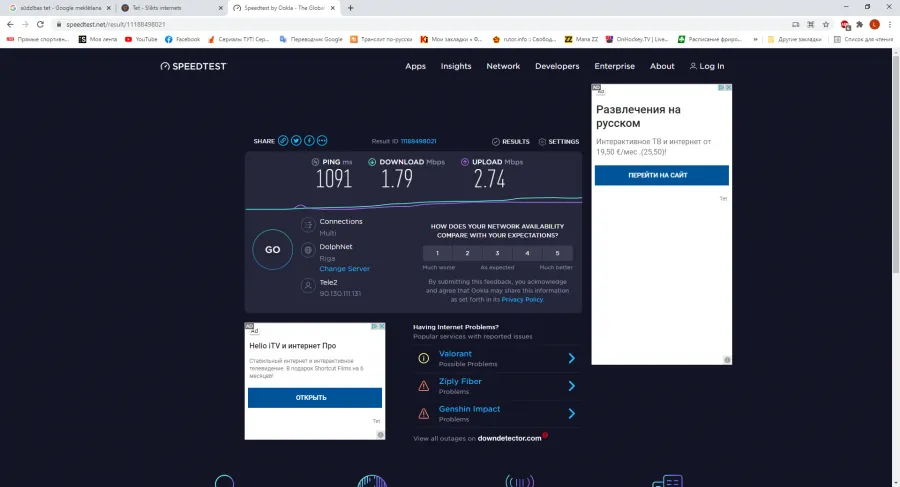Open Chrome profile avatar
The height and width of the screenshot is (487, 900).
[875, 24]
